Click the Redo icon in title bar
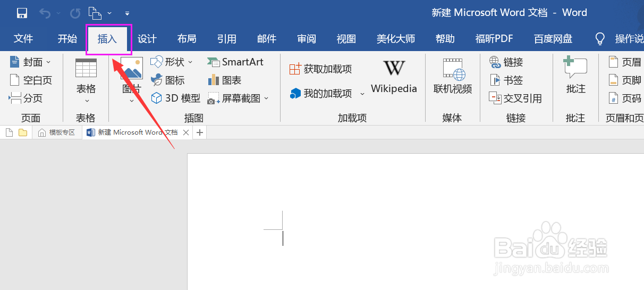This screenshot has width=644, height=290. pos(75,13)
